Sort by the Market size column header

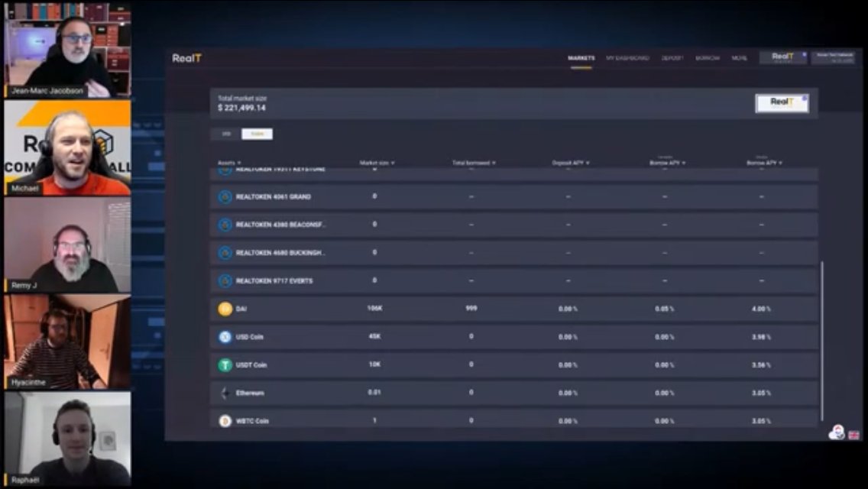click(x=377, y=163)
